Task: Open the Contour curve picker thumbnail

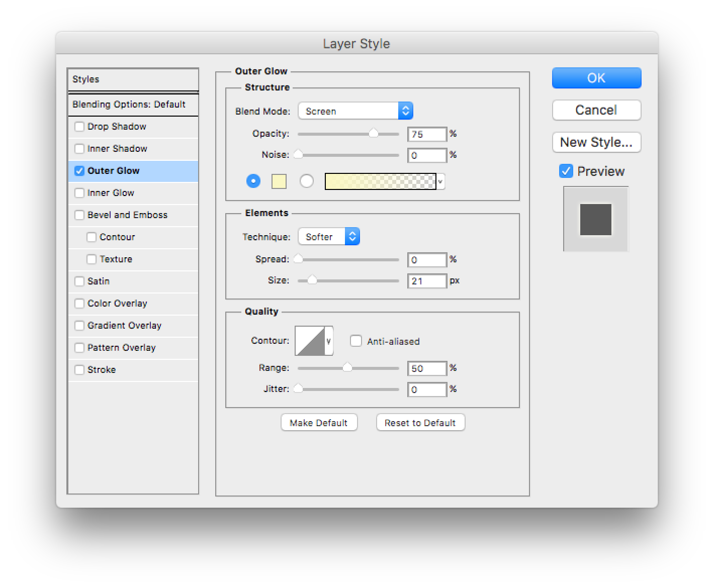Action: [x=310, y=341]
